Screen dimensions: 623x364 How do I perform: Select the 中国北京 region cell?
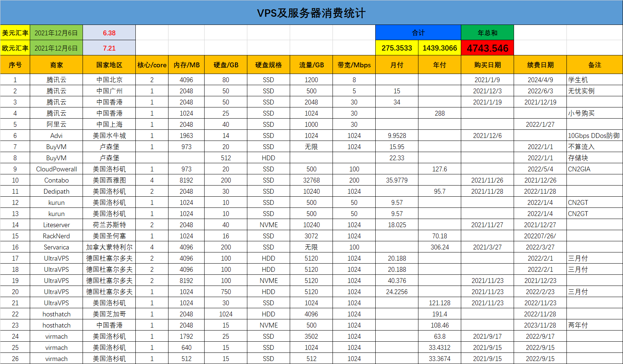point(109,80)
